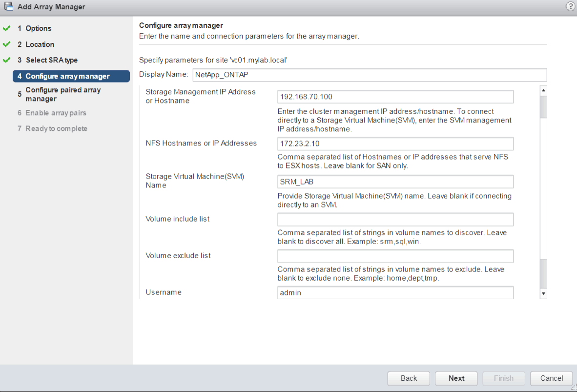577x392 pixels.
Task: Go to step 1 Options
Action: click(38, 28)
